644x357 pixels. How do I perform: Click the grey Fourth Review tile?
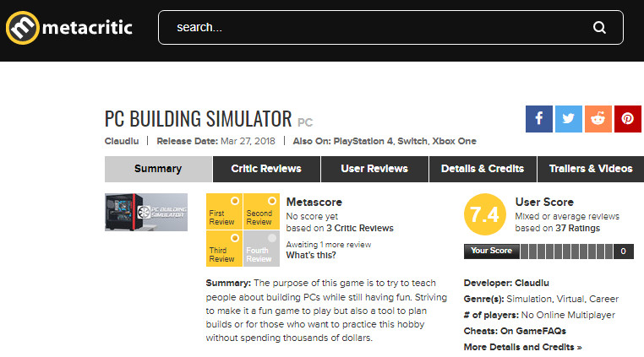tap(261, 249)
